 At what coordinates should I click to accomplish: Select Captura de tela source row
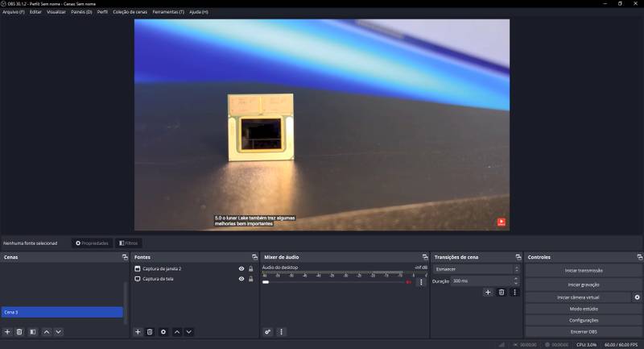[194, 279]
